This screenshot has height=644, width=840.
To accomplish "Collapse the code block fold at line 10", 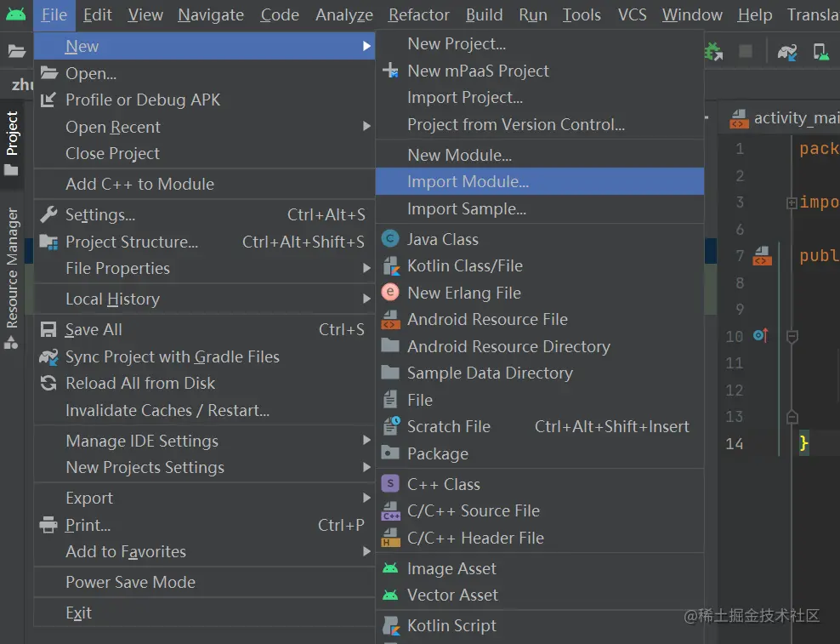I will pyautogui.click(x=792, y=337).
